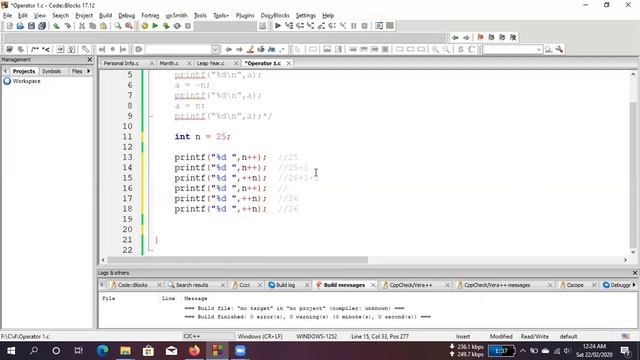
Task: Open the CppCheck/Vera++ messages tab
Action: point(497,285)
